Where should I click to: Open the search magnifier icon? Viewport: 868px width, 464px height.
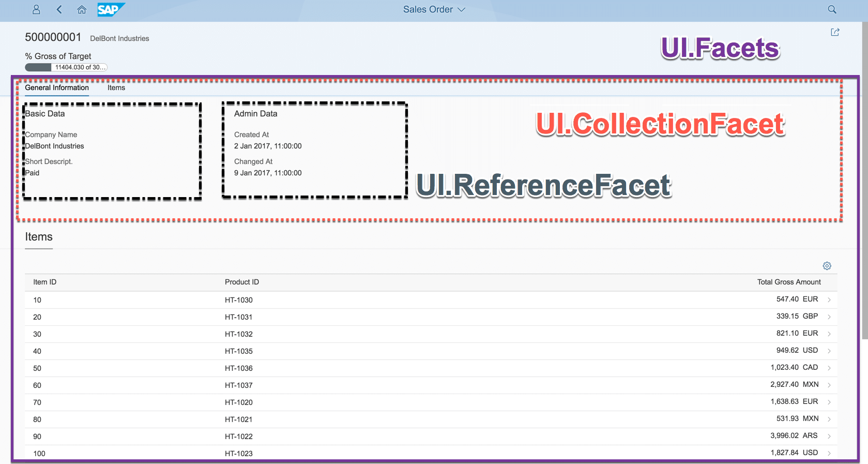(832, 9)
